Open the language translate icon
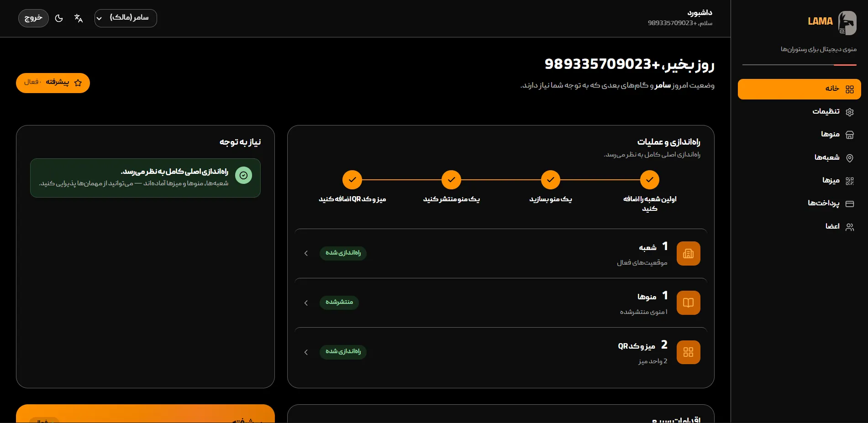The height and width of the screenshot is (423, 868). coord(79,18)
